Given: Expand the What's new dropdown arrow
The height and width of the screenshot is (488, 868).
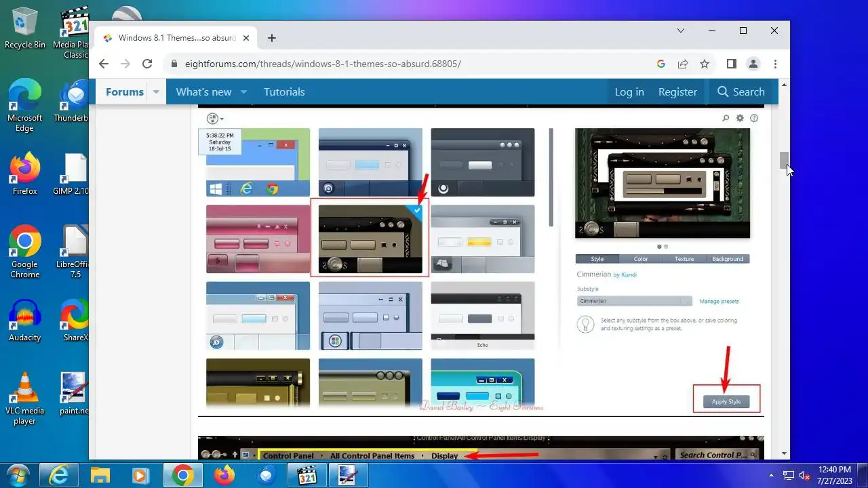Looking at the screenshot, I should tap(243, 91).
